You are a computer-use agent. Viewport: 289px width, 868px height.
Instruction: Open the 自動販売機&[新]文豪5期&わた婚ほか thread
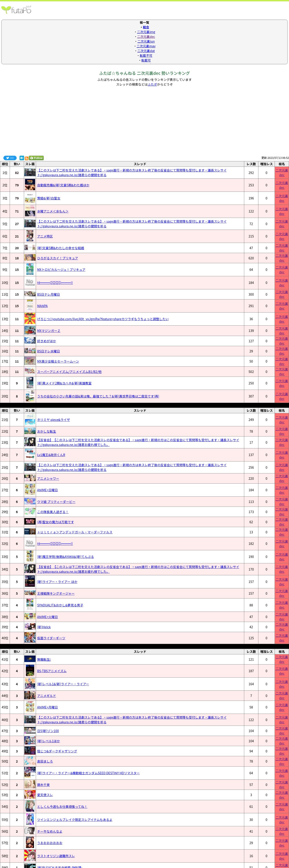(63, 185)
